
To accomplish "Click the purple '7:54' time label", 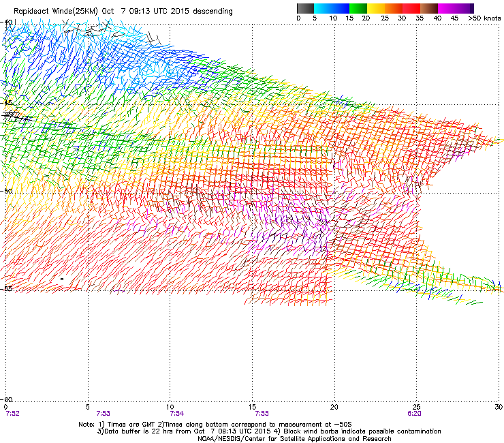I will click(x=177, y=414).
